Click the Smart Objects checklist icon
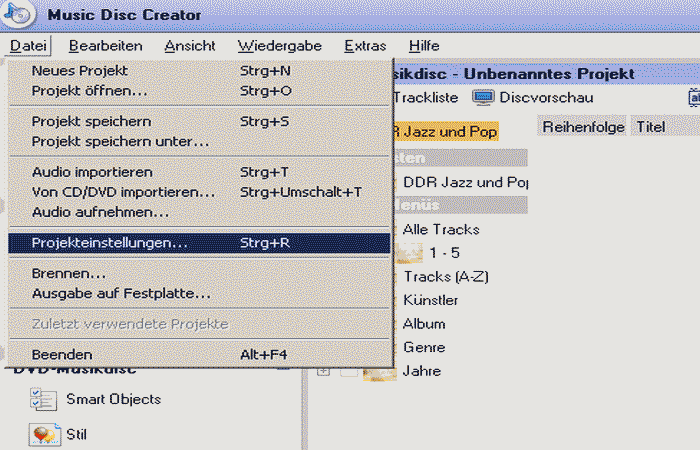The width and height of the screenshot is (700, 450). [x=43, y=399]
